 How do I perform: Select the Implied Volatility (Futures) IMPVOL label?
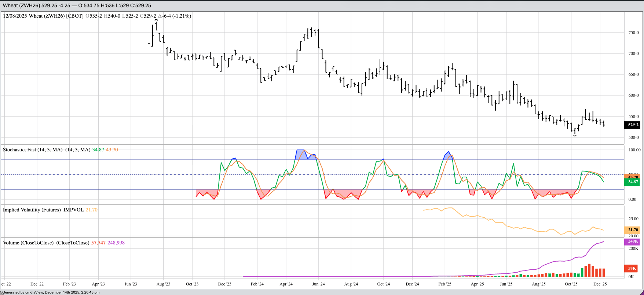[43, 210]
